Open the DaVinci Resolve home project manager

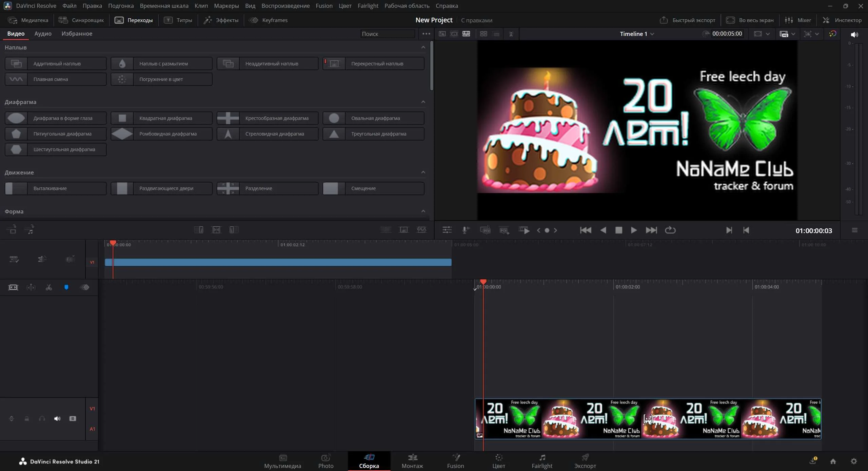point(833,461)
